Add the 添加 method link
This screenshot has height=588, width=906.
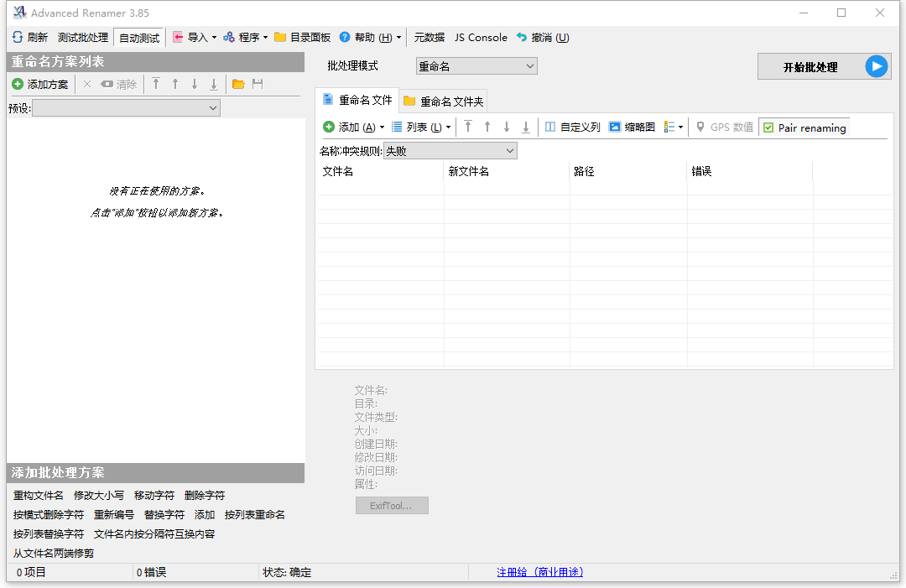pos(205,515)
